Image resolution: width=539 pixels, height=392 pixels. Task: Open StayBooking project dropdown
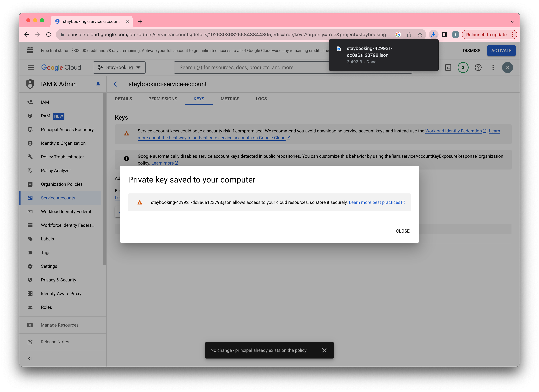119,67
